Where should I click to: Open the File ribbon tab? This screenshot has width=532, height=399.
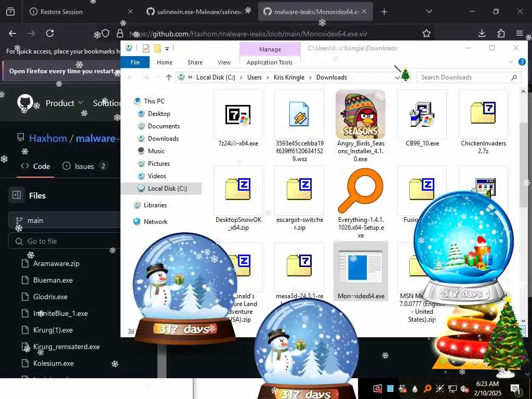135,62
